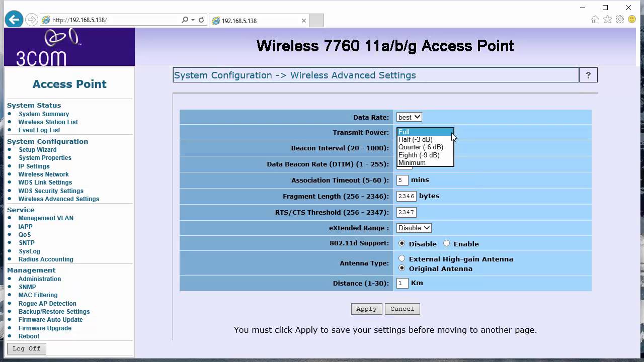644x362 pixels.
Task: Click the search magnifier in address bar
Action: point(185,20)
